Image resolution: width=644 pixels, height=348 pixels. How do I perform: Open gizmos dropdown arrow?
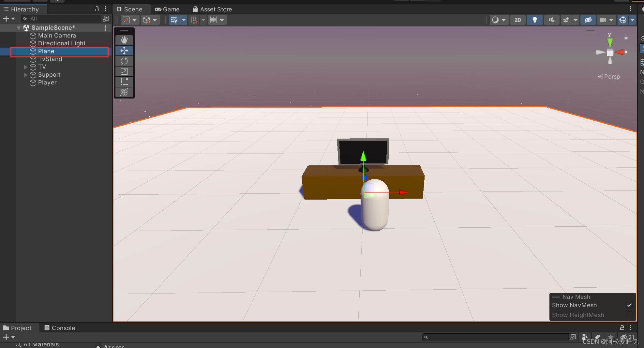click(633, 20)
